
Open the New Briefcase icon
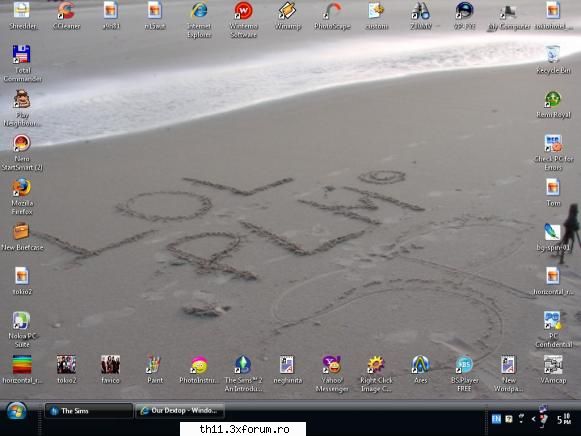[x=22, y=237]
